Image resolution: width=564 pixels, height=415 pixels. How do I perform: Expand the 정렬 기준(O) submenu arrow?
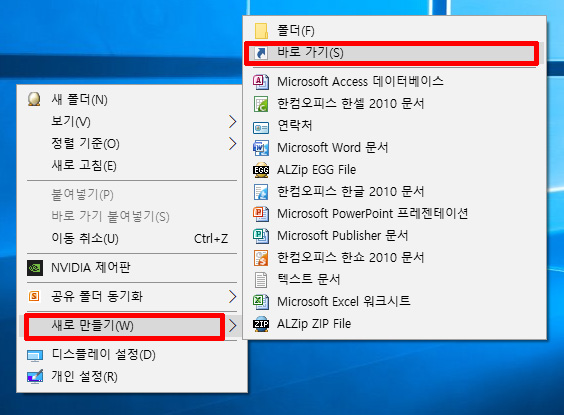coord(233,144)
